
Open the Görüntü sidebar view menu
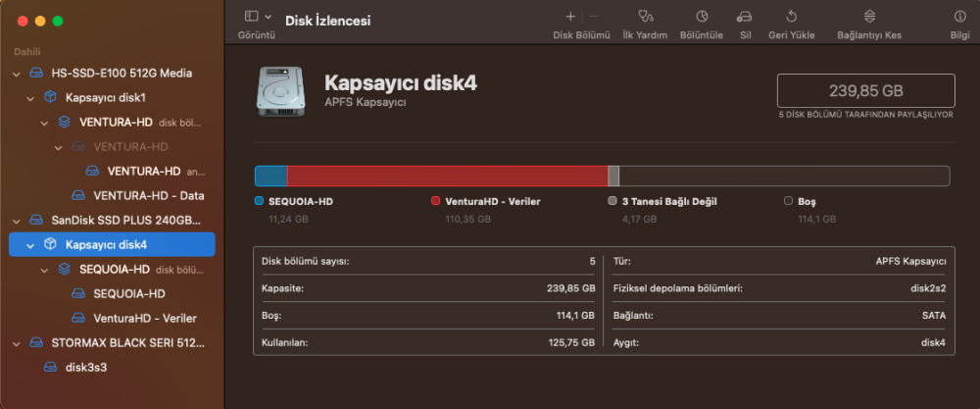click(258, 17)
